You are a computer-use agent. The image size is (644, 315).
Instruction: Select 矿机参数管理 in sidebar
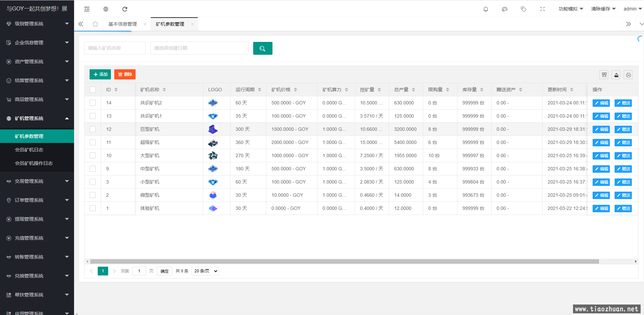point(37,136)
